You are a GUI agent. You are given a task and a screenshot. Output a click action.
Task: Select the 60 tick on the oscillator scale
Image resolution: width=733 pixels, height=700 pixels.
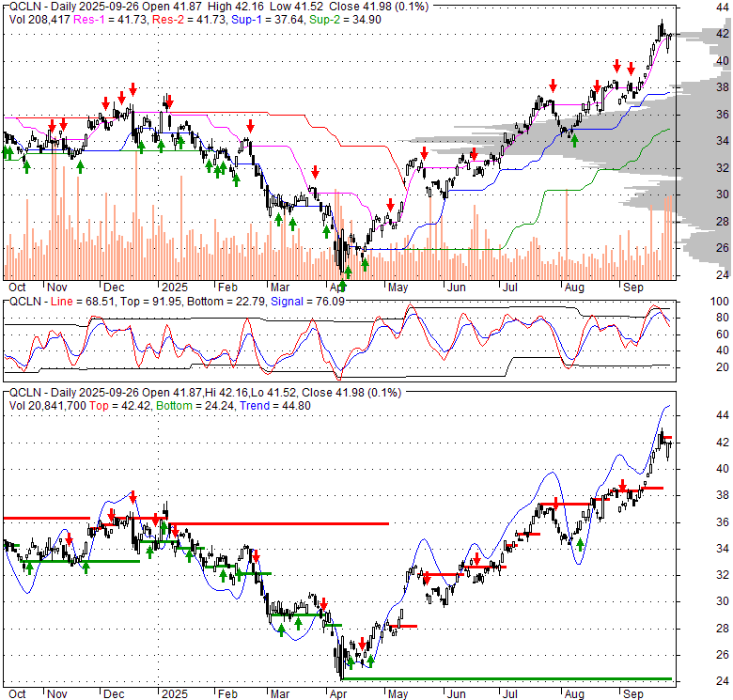pos(722,334)
